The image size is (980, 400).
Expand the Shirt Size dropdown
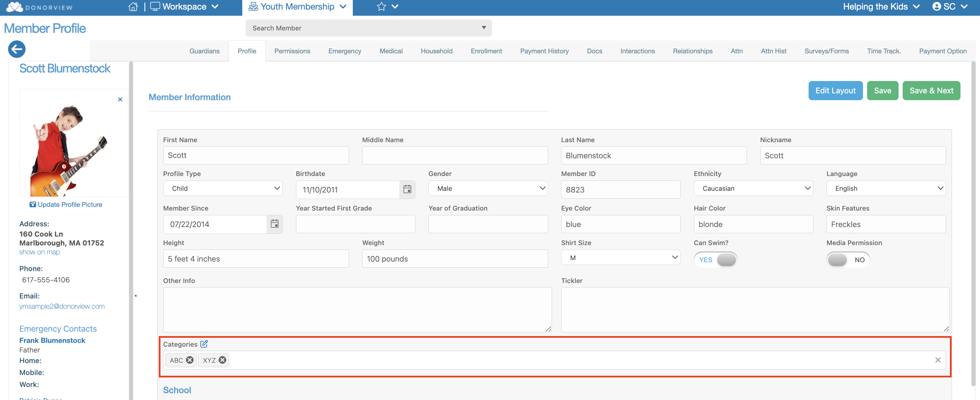(x=620, y=258)
